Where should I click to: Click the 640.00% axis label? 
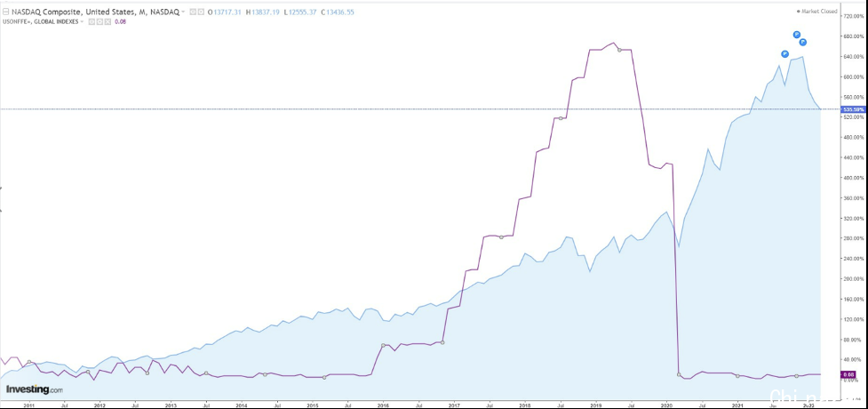point(855,57)
